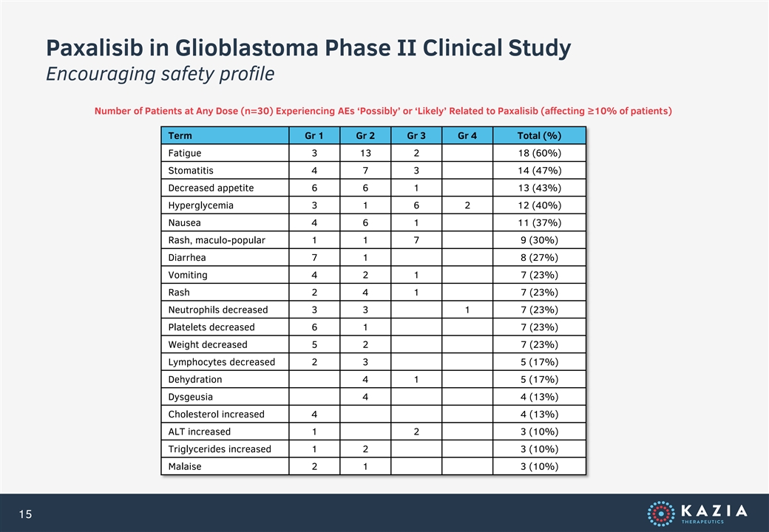Click the '5 (17%)' total for Lymphocytes decreased
The image size is (769, 532).
point(540,362)
